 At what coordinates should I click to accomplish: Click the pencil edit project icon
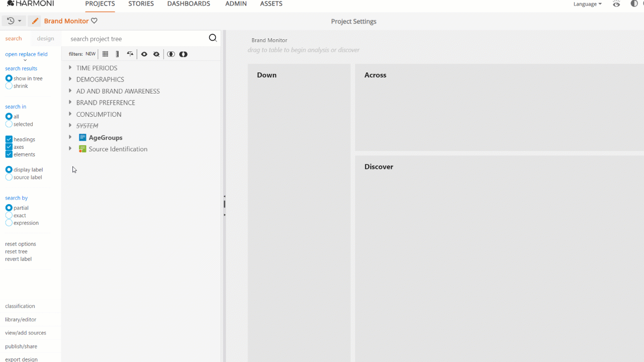(x=34, y=21)
